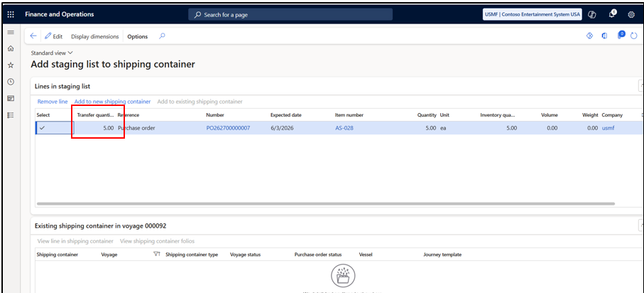This screenshot has height=293, width=644.
Task: Open Recent clock icon in sidebar
Action: tap(11, 82)
